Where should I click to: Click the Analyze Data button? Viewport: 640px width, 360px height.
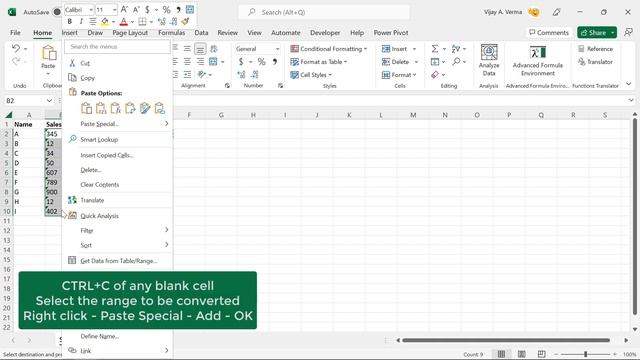point(489,60)
